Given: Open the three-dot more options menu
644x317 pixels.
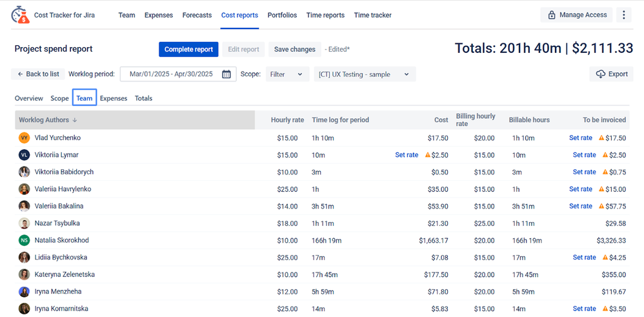Looking at the screenshot, I should (623, 15).
